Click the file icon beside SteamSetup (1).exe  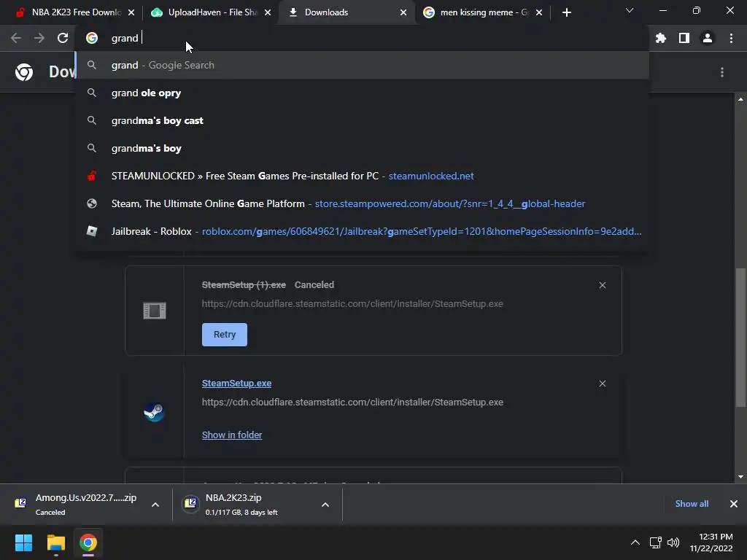[155, 311]
